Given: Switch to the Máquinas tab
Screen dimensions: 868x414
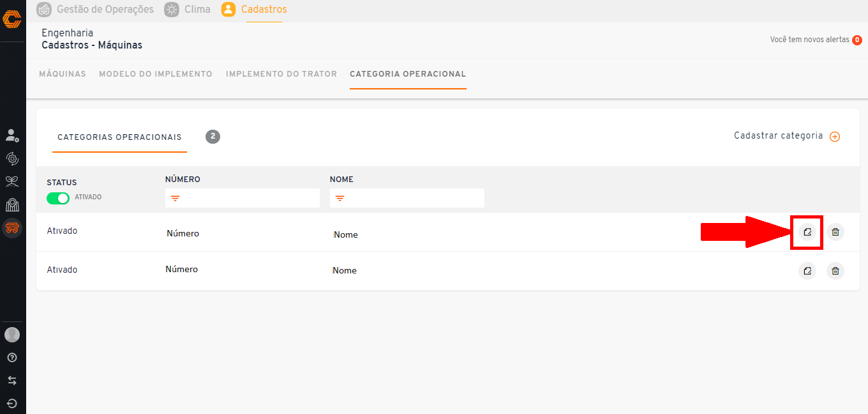Looking at the screenshot, I should tap(63, 74).
